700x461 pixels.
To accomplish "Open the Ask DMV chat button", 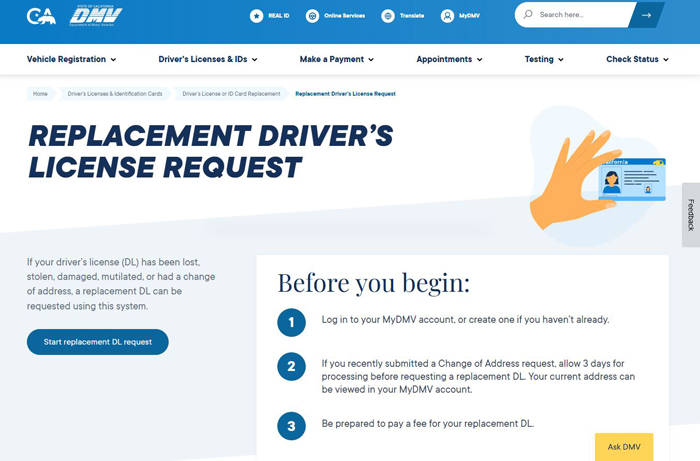I will tap(623, 446).
